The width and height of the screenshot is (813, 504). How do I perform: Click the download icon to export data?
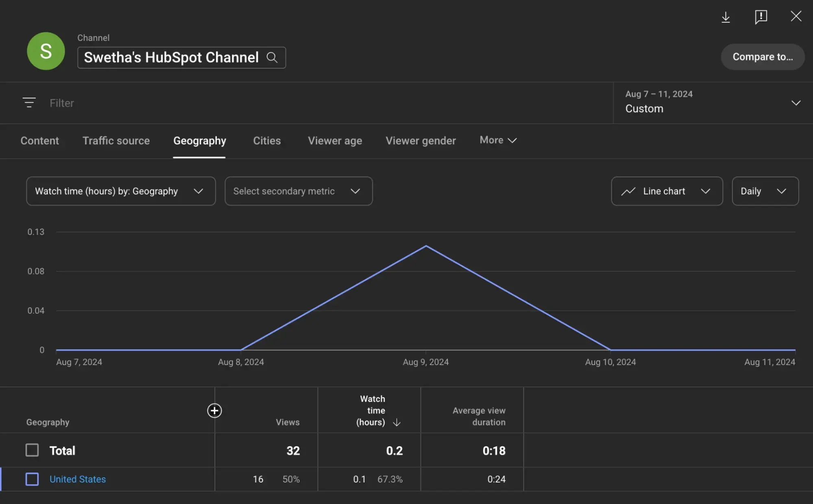click(726, 16)
